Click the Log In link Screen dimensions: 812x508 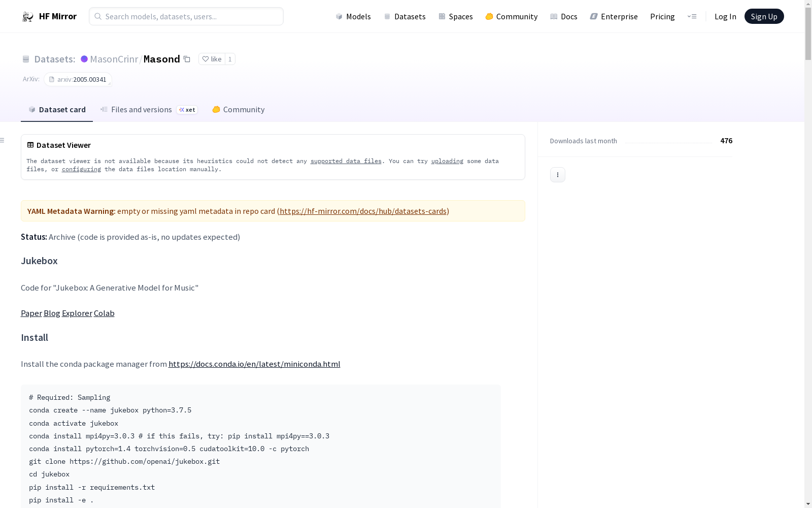pyautogui.click(x=725, y=16)
